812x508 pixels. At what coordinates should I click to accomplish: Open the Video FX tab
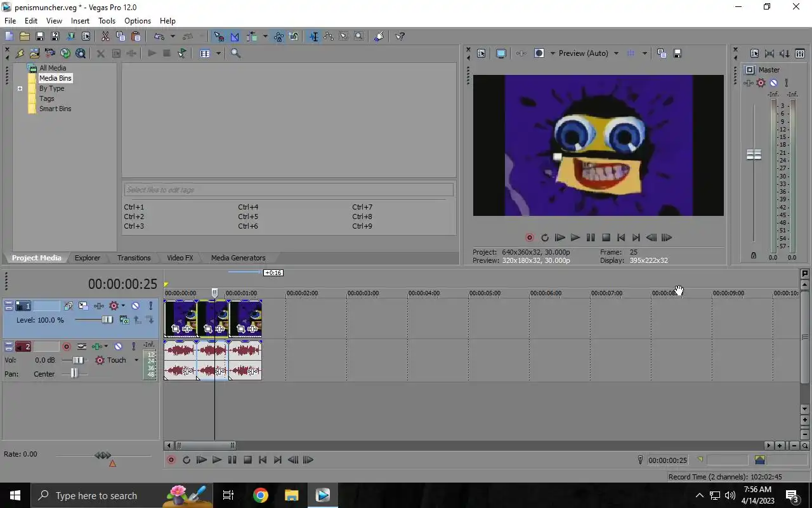[x=180, y=258]
